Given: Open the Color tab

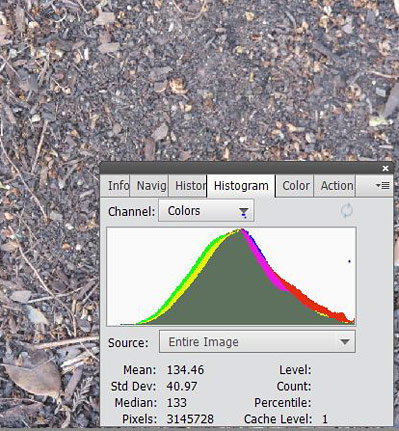Looking at the screenshot, I should pos(295,186).
